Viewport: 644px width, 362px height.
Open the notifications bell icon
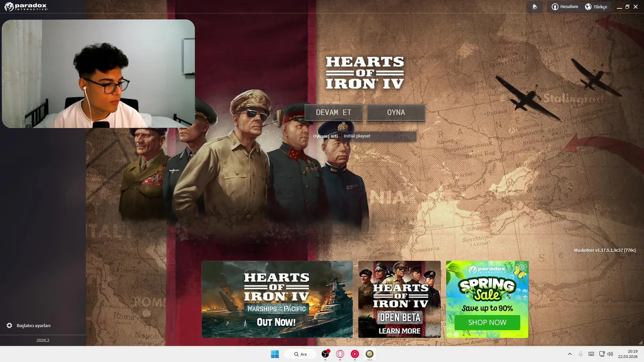[x=535, y=7]
